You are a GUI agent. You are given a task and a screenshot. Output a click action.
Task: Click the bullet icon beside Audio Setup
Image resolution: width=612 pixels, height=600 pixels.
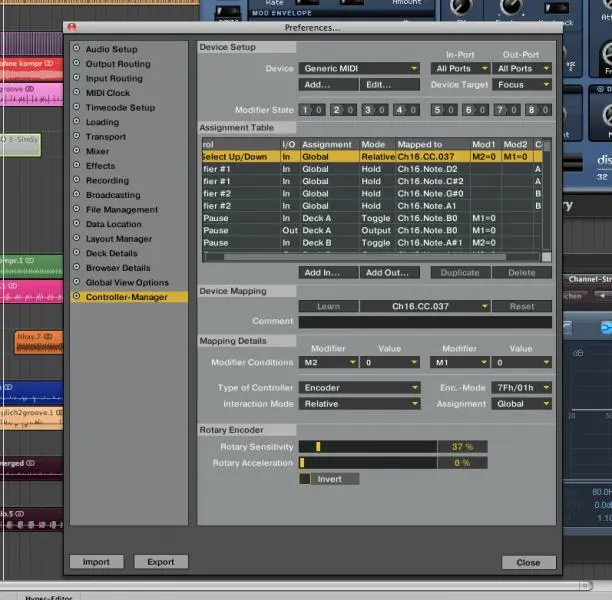click(x=76, y=49)
